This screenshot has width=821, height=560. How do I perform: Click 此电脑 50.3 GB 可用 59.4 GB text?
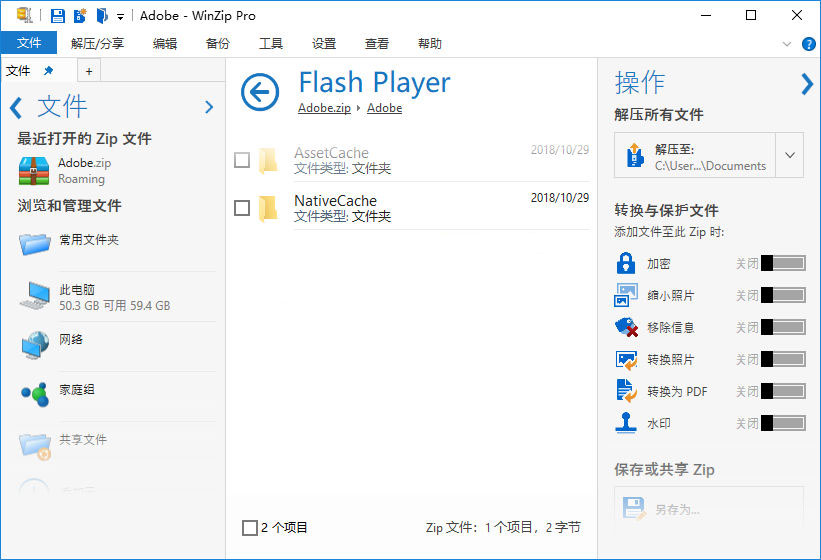115,298
